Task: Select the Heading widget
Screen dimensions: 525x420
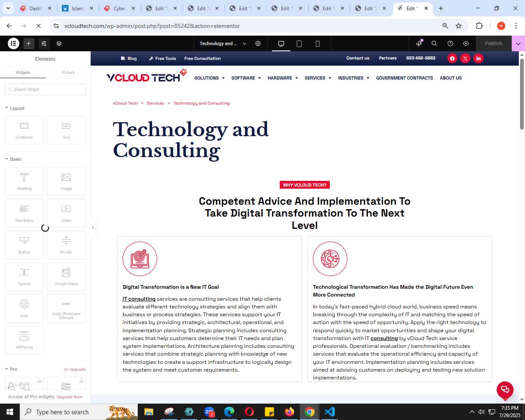Action: [24, 181]
